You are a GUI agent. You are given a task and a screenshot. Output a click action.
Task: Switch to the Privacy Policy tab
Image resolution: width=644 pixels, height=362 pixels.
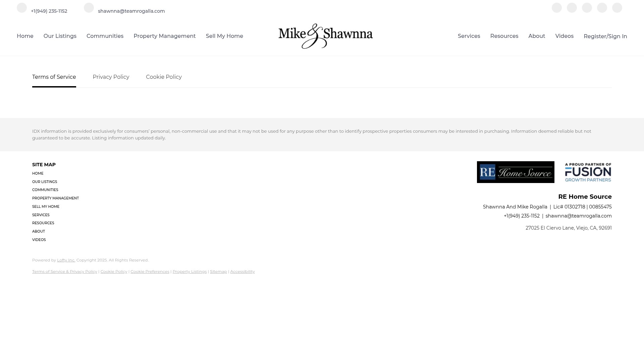tap(111, 77)
